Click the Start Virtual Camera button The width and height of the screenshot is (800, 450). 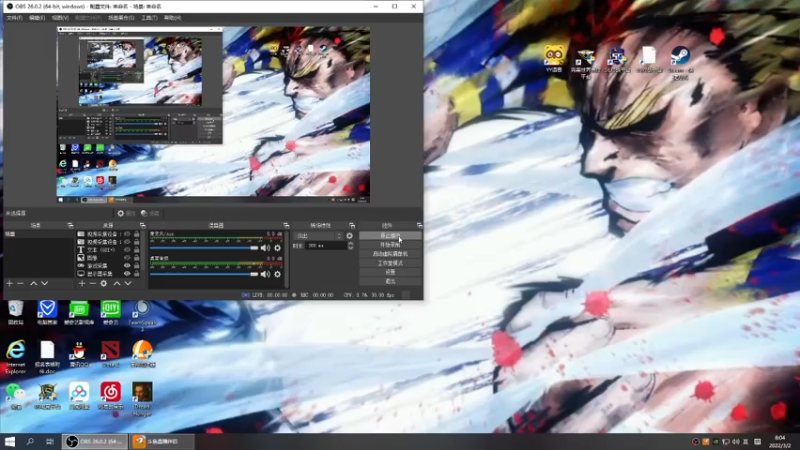[x=390, y=254]
